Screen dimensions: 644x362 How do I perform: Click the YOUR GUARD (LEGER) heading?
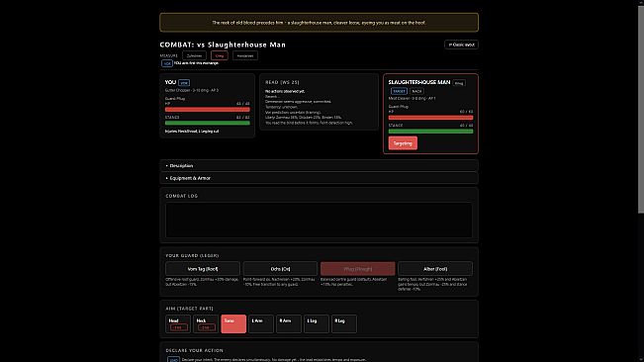coord(192,256)
